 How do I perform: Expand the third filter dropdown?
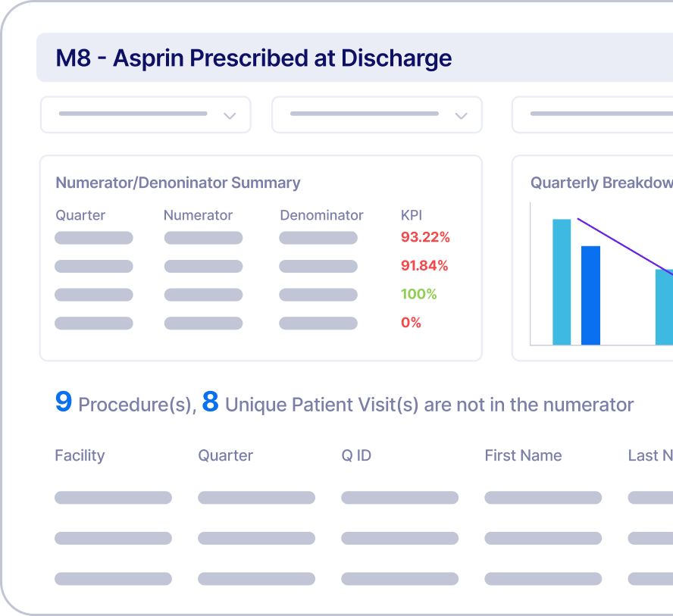[599, 114]
